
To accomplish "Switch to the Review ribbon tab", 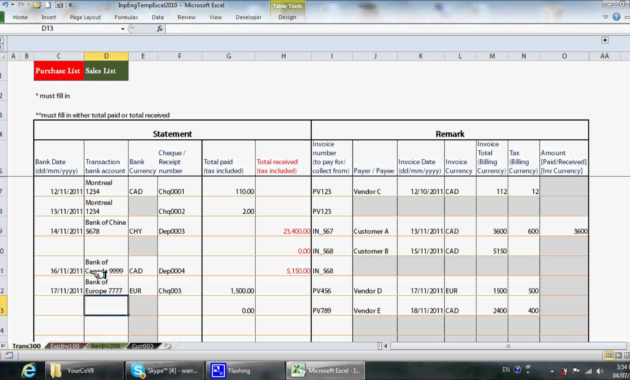I will click(x=186, y=17).
